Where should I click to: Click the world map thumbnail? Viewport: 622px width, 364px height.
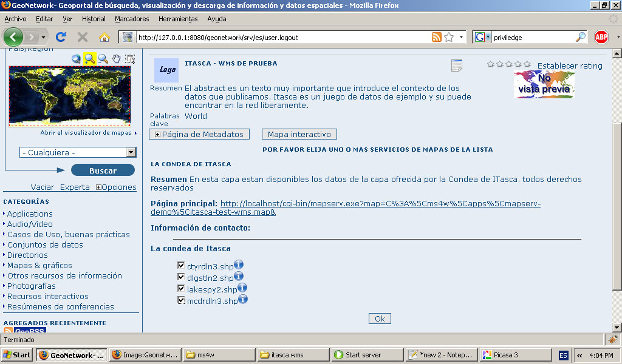pyautogui.click(x=70, y=96)
